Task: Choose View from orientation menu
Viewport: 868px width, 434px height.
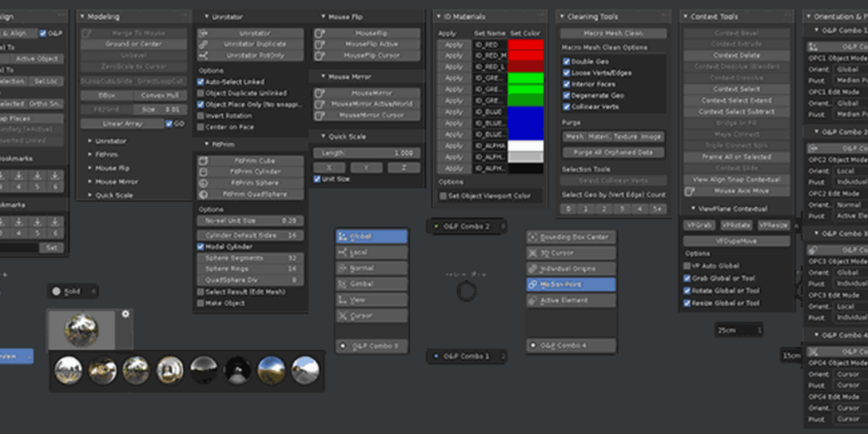Action: pos(371,300)
